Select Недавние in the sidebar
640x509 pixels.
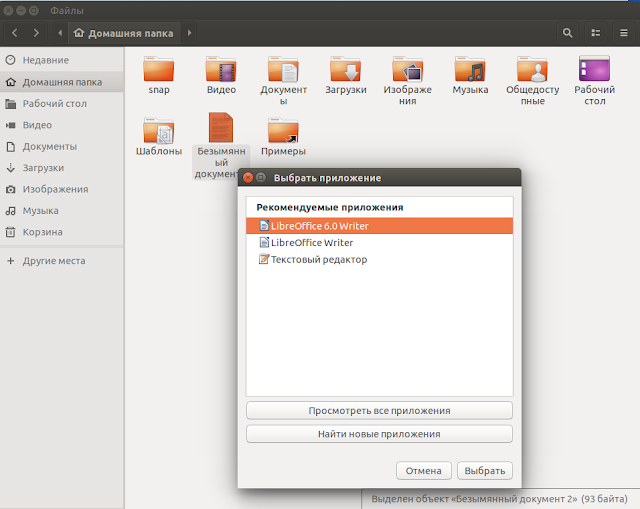62,60
